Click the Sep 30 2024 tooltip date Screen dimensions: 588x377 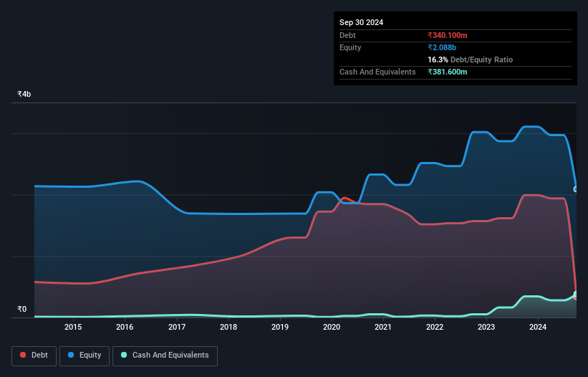pos(361,22)
